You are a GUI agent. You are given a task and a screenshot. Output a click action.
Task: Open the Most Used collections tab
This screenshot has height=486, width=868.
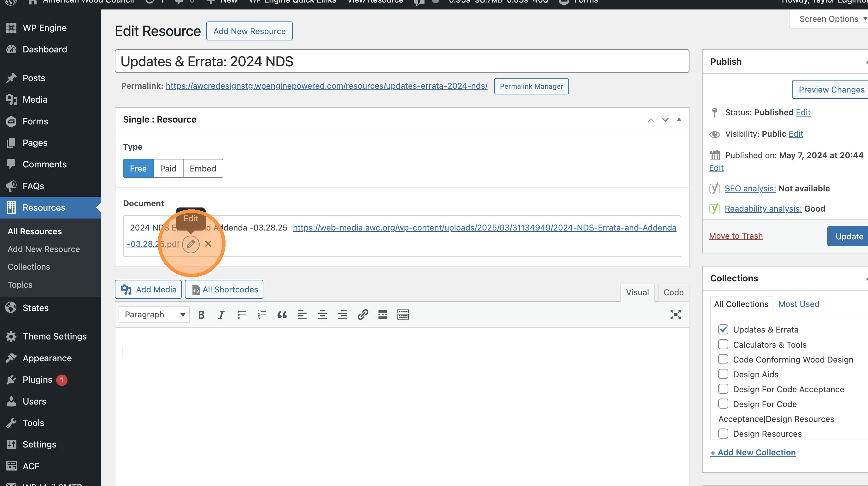799,304
